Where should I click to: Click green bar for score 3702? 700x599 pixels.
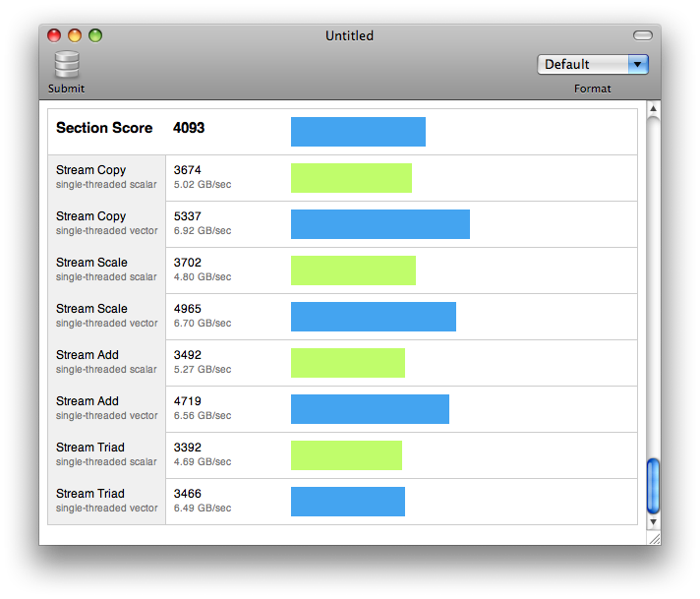coord(353,270)
